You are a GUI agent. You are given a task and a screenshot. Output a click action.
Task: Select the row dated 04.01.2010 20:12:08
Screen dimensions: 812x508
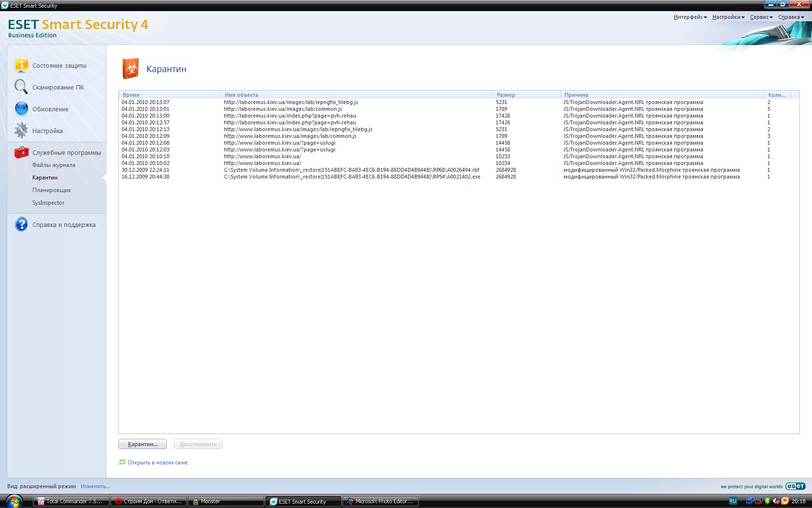[459, 143]
